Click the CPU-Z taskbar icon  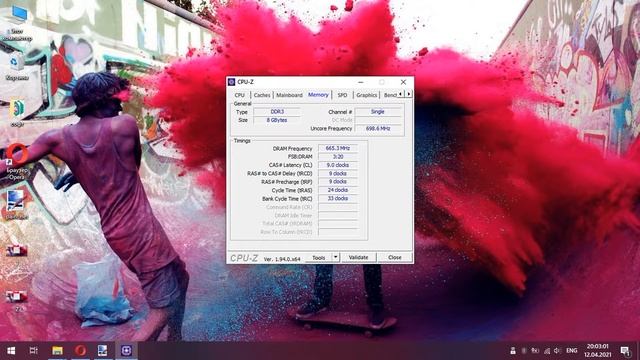pos(126,351)
